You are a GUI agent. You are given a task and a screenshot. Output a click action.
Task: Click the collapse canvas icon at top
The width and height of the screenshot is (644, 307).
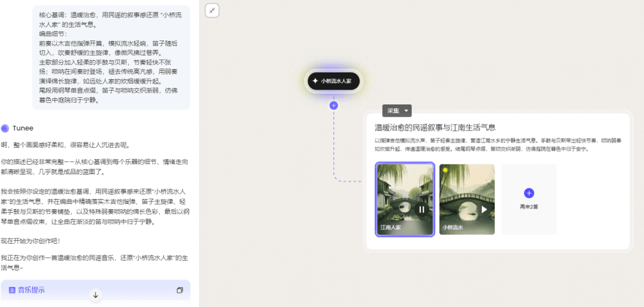click(213, 10)
